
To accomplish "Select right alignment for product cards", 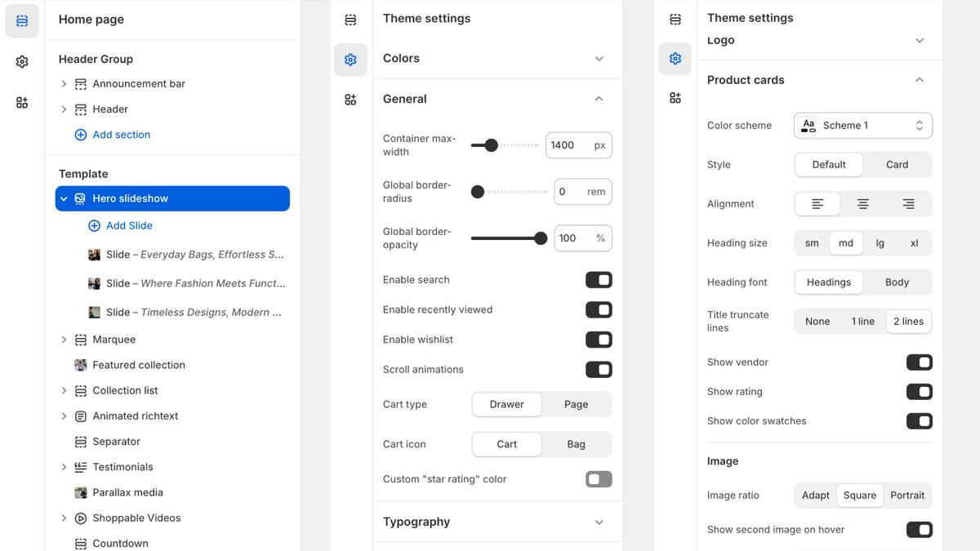I will coord(908,203).
